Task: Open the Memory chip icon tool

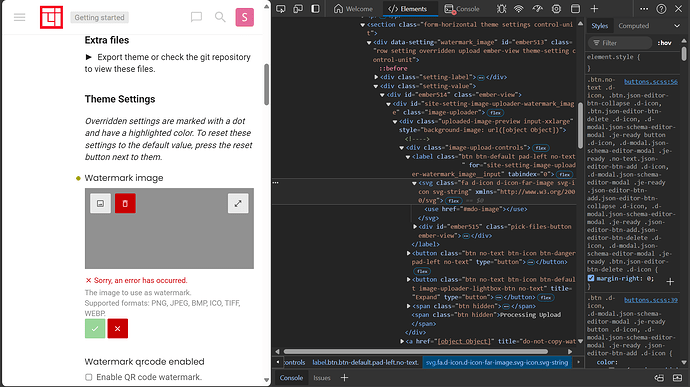Action: point(556,9)
